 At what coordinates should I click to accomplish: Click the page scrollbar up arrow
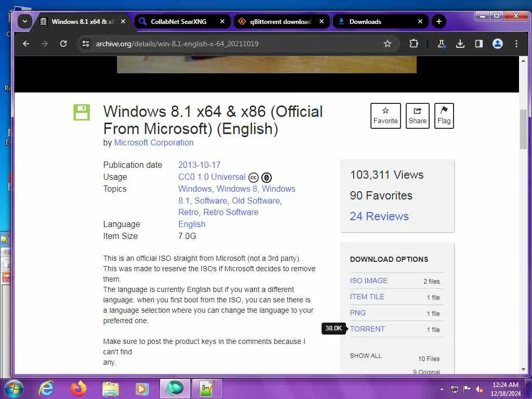point(523,61)
